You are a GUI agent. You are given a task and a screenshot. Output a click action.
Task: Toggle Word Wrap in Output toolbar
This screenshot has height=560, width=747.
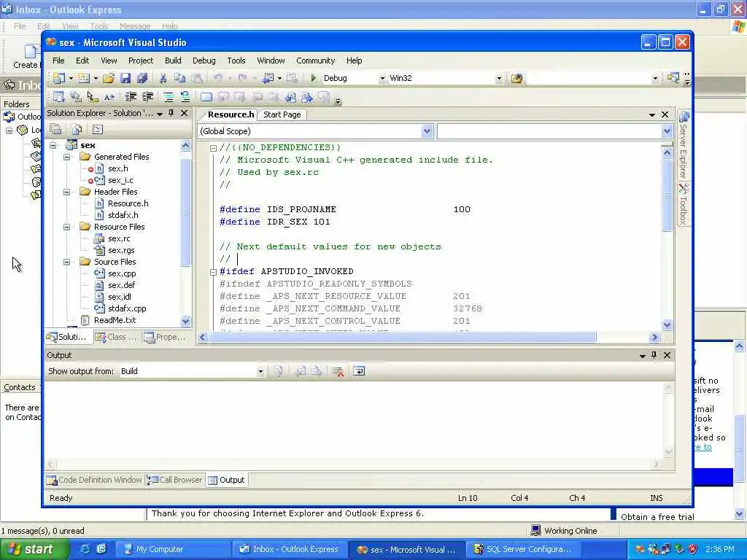click(x=359, y=371)
